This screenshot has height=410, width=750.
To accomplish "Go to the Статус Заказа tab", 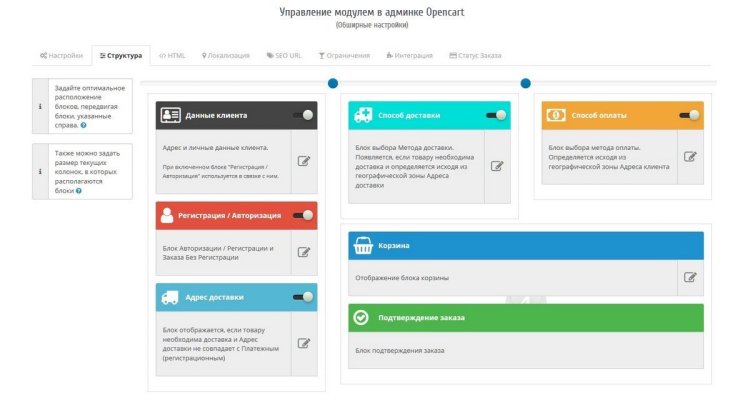I will [x=476, y=56].
